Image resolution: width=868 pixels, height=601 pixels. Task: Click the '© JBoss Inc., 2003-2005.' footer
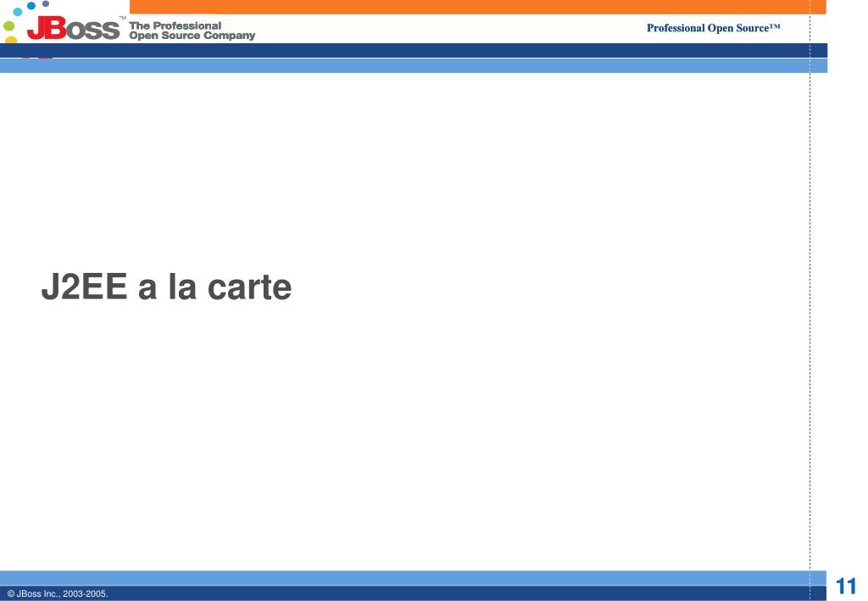(58, 593)
